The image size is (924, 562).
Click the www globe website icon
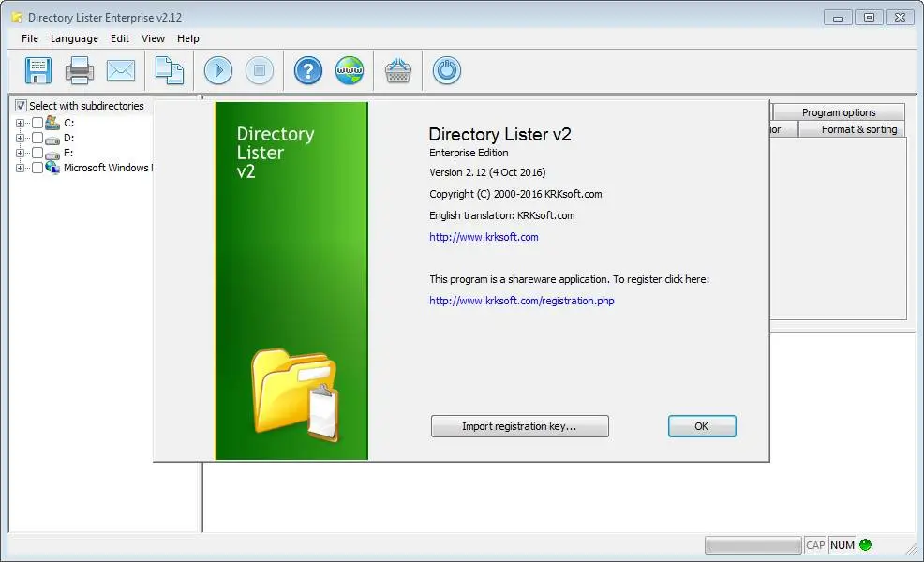tap(350, 70)
